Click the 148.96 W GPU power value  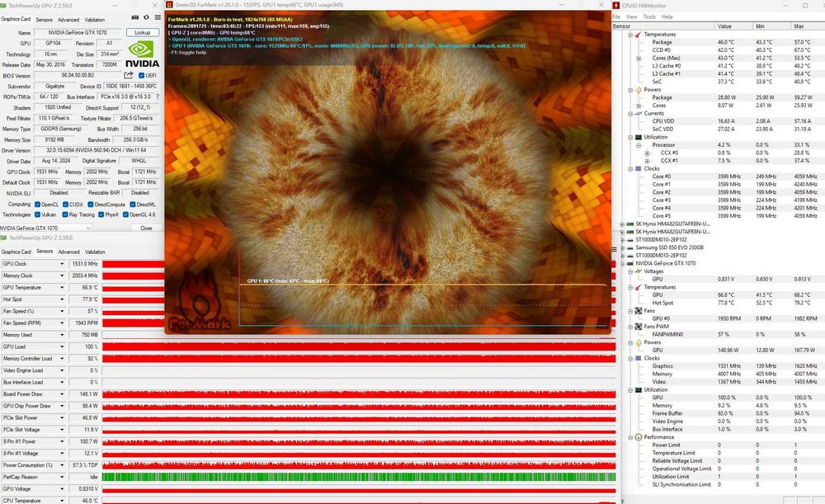click(x=728, y=350)
